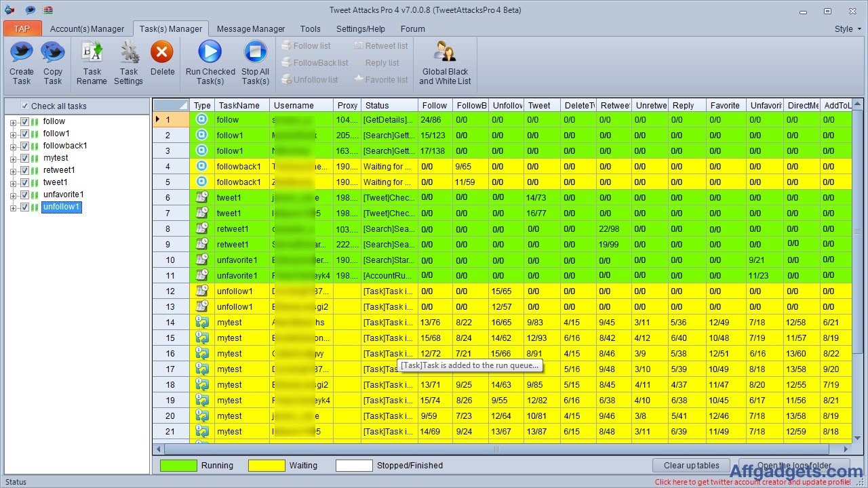Viewport: 868px width, 488px height.
Task: Toggle Check all tasks checkbox
Action: [x=25, y=106]
